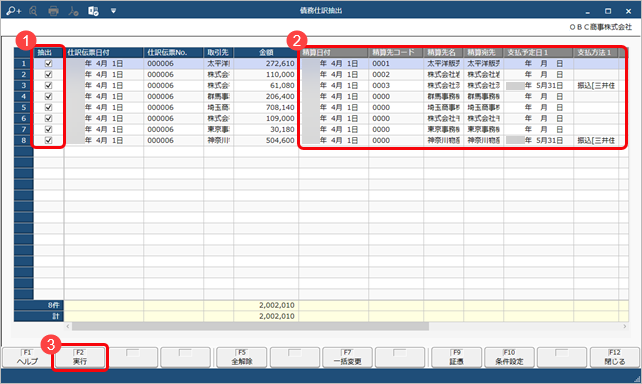Click the 精算日付 column header

point(333,52)
